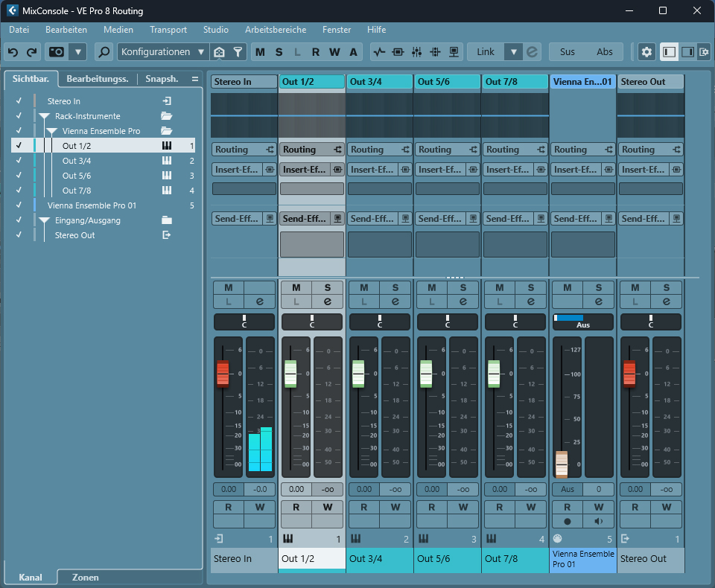Click the undo arrow in toolbar
Image resolution: width=715 pixels, height=588 pixels.
click(13, 52)
